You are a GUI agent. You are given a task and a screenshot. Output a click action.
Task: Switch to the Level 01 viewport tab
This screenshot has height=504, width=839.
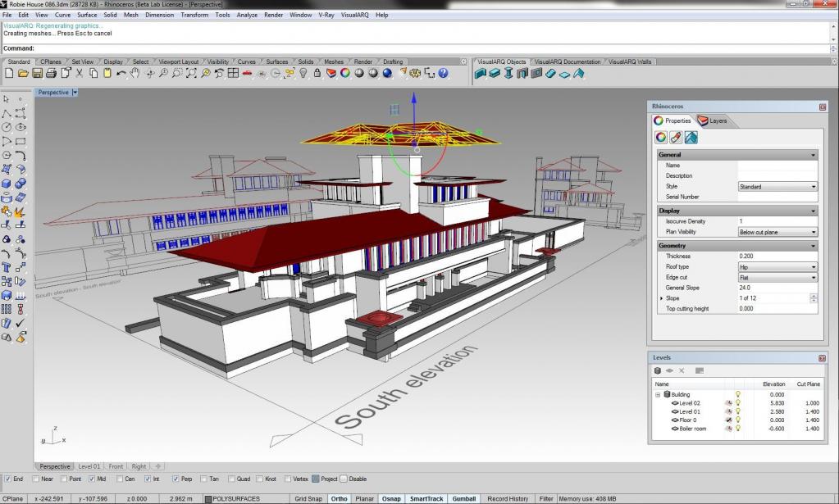(x=89, y=466)
